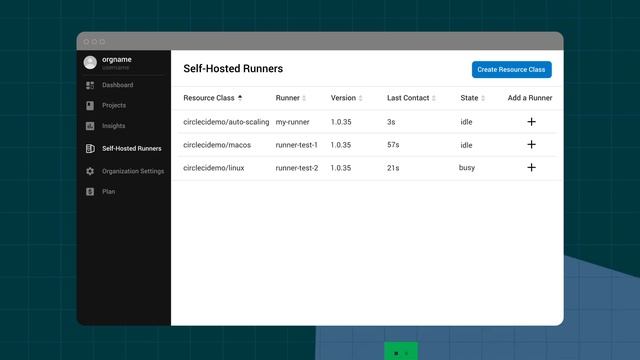Image resolution: width=640 pixels, height=360 pixels.
Task: Click the runner-test-1 cell
Action: tap(296, 145)
